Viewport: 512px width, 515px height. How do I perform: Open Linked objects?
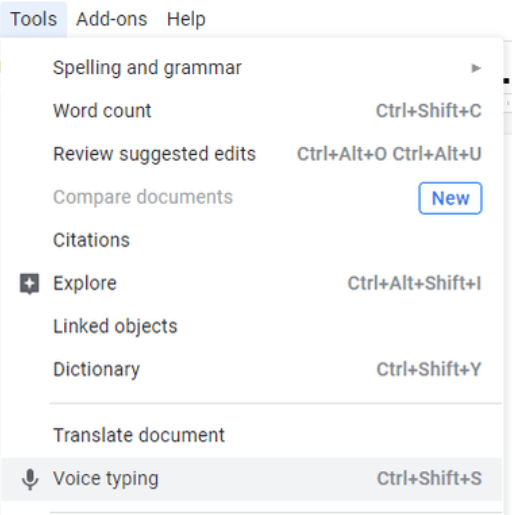(x=115, y=326)
